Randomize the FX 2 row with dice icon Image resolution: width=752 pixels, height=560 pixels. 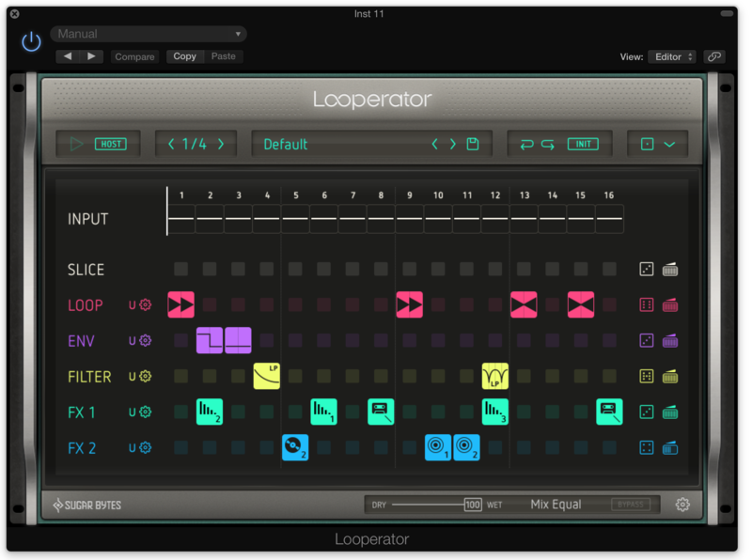point(647,448)
